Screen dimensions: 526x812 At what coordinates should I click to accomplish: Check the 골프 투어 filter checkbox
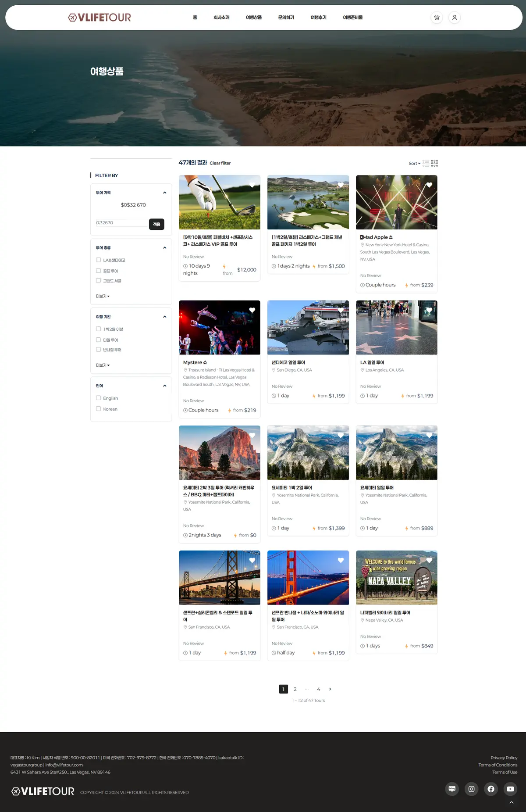tap(98, 271)
